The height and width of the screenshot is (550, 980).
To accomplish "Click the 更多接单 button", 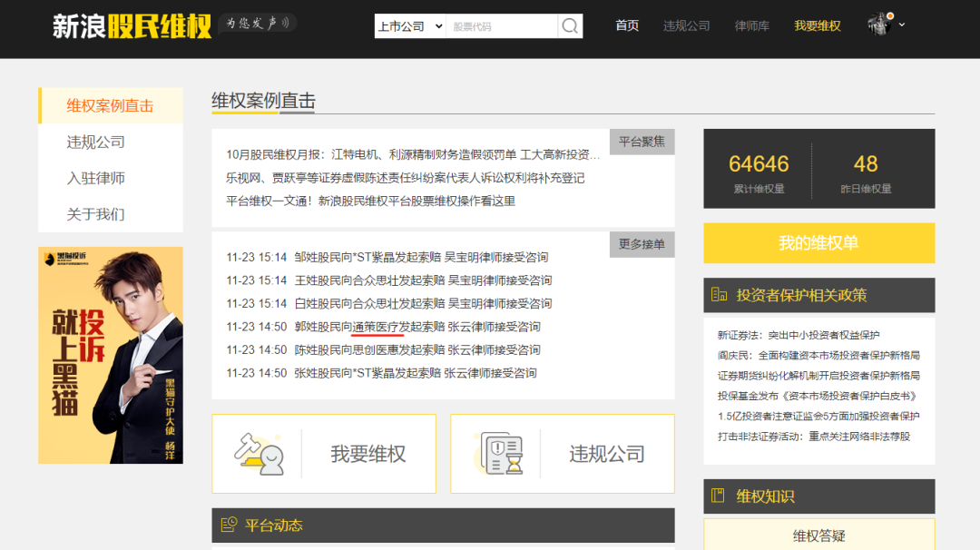I will pyautogui.click(x=642, y=244).
